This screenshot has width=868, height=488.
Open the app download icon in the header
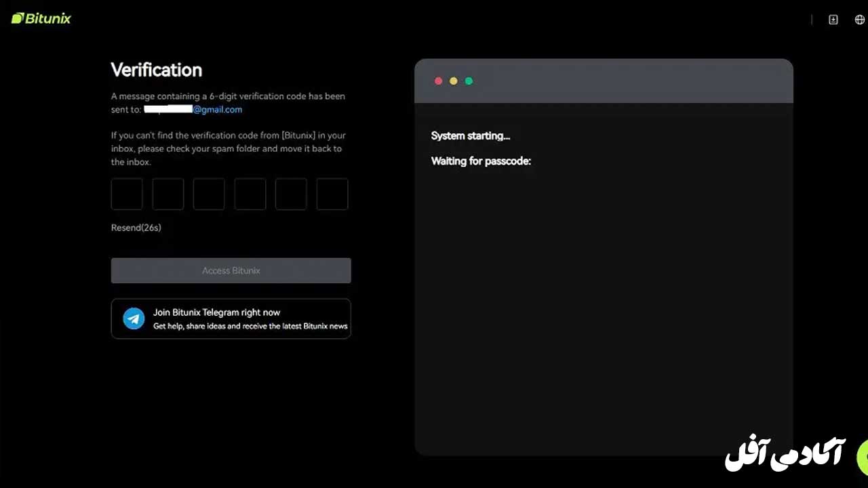pos(833,20)
